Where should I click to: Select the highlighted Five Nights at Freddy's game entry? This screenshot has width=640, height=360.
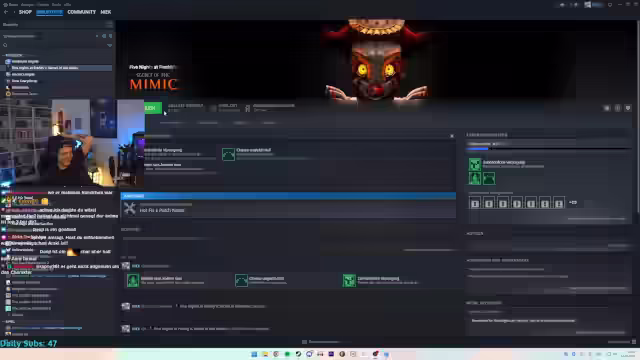click(57, 68)
